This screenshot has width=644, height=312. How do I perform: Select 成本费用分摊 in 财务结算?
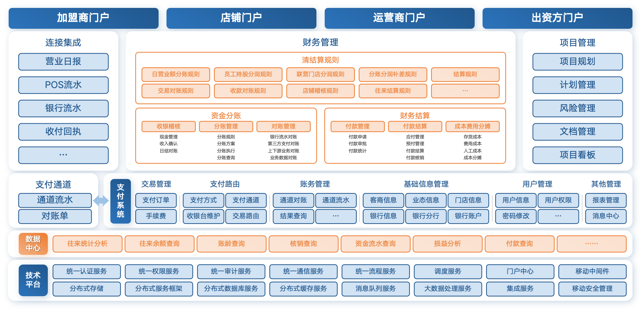click(x=472, y=127)
